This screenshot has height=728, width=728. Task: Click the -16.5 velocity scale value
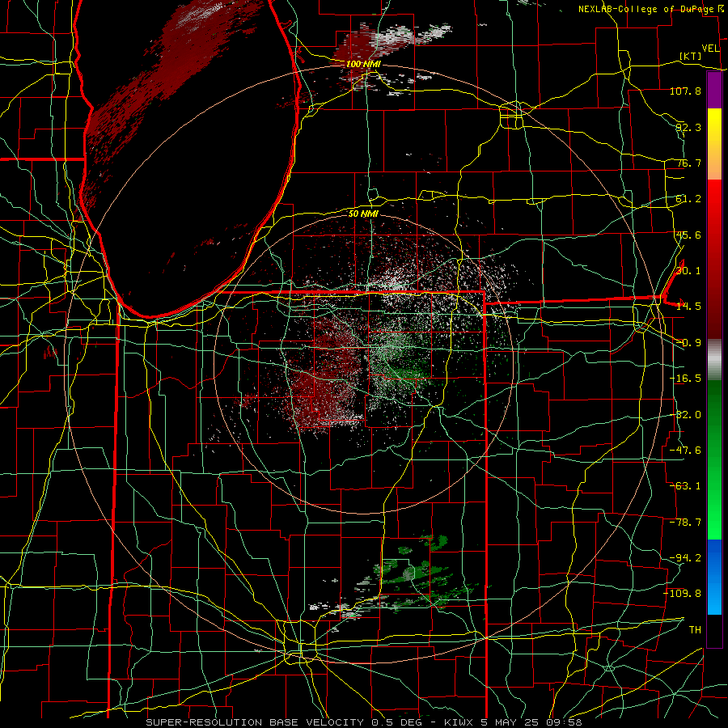(685, 379)
